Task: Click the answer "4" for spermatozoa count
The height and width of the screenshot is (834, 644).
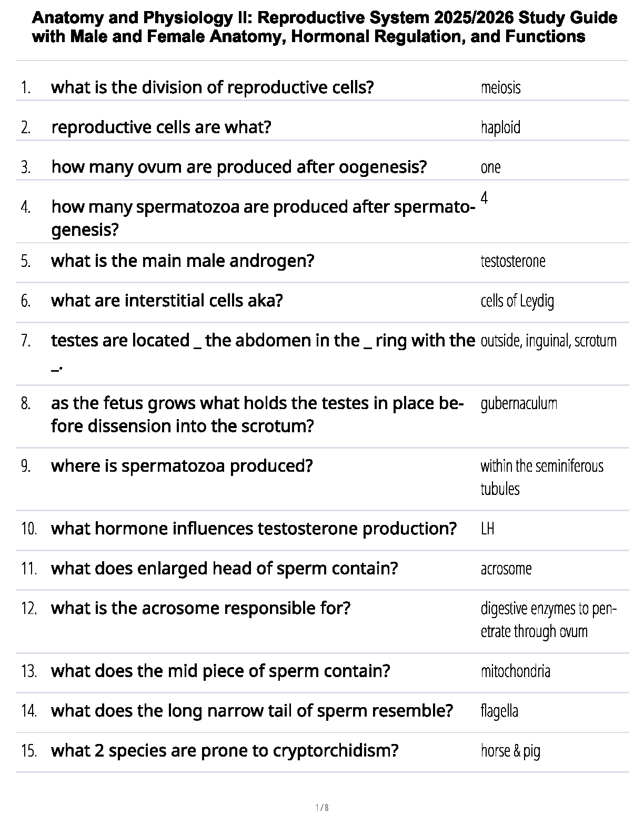Action: pos(484,198)
